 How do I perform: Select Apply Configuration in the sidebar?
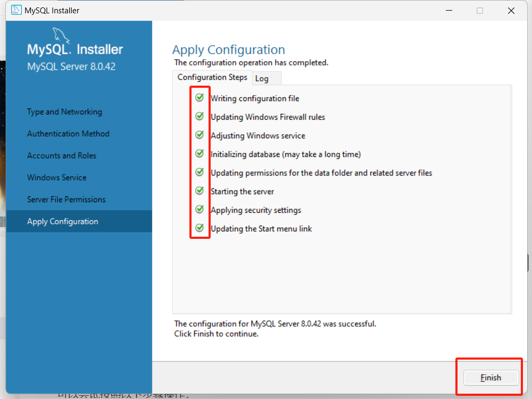62,221
